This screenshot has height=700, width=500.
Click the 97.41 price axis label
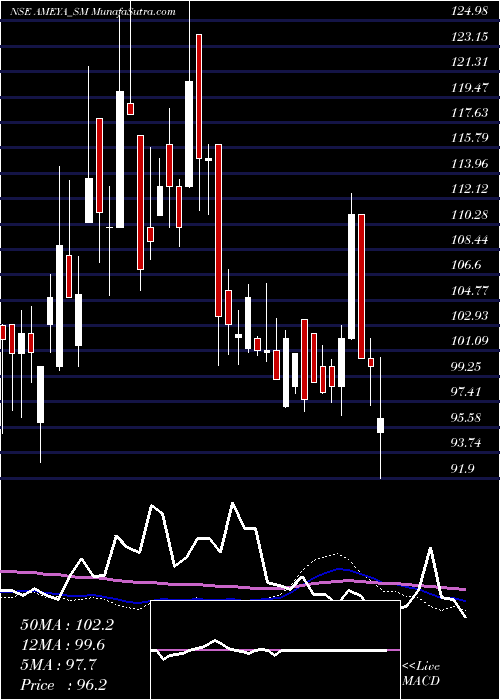point(467,392)
